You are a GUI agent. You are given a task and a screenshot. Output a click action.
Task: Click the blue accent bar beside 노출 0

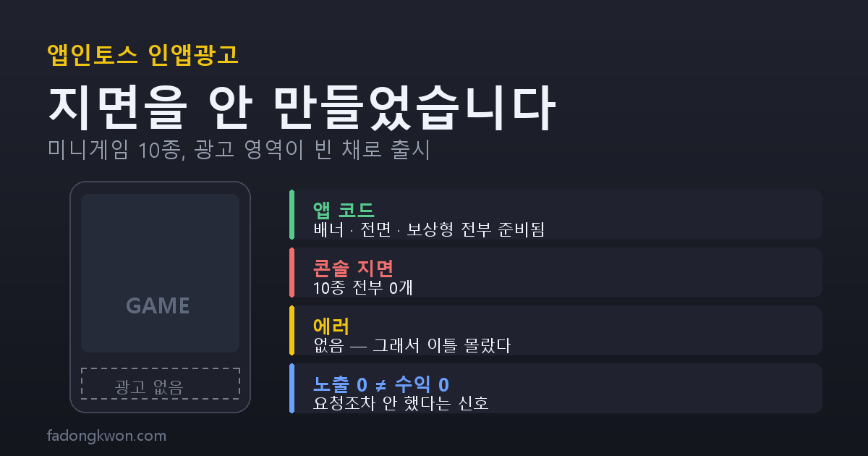(292, 389)
